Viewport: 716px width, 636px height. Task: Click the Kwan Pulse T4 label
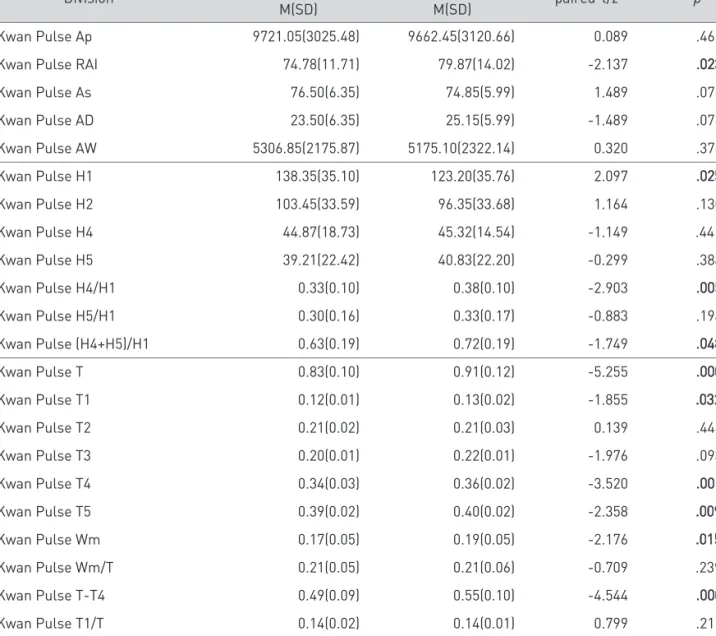click(45, 484)
